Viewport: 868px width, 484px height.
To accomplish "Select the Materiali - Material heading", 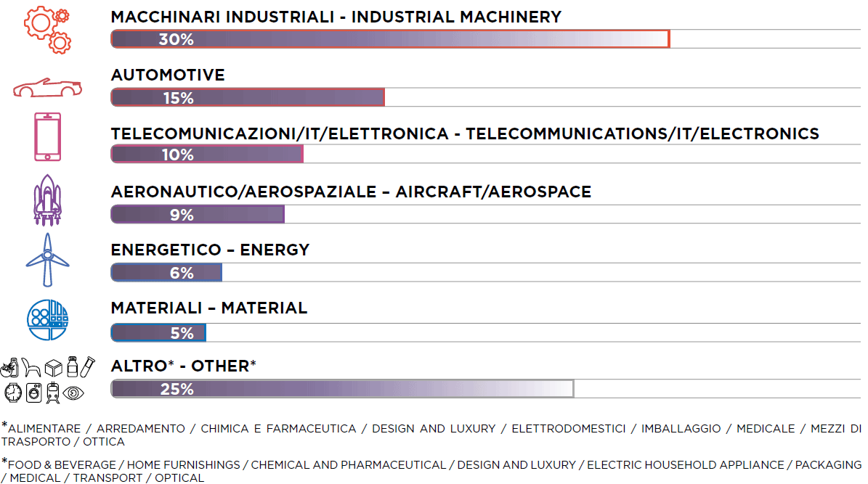I will click(x=208, y=308).
